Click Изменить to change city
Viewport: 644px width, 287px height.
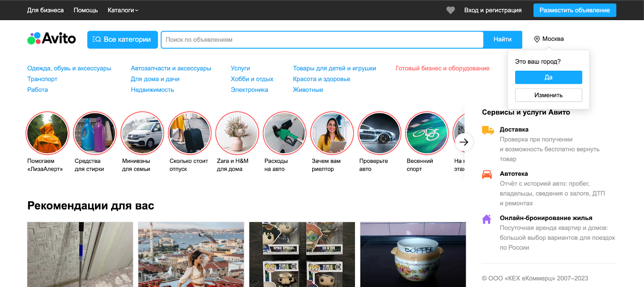(x=548, y=95)
